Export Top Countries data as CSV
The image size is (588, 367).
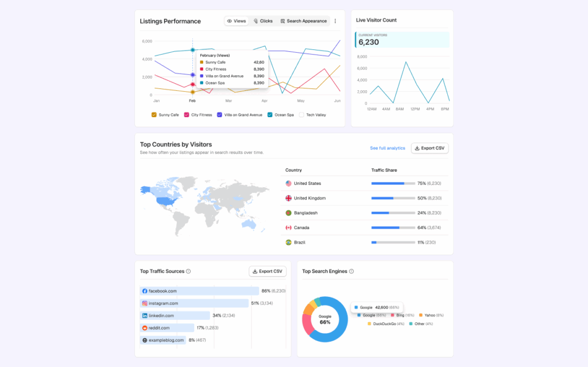pyautogui.click(x=430, y=148)
